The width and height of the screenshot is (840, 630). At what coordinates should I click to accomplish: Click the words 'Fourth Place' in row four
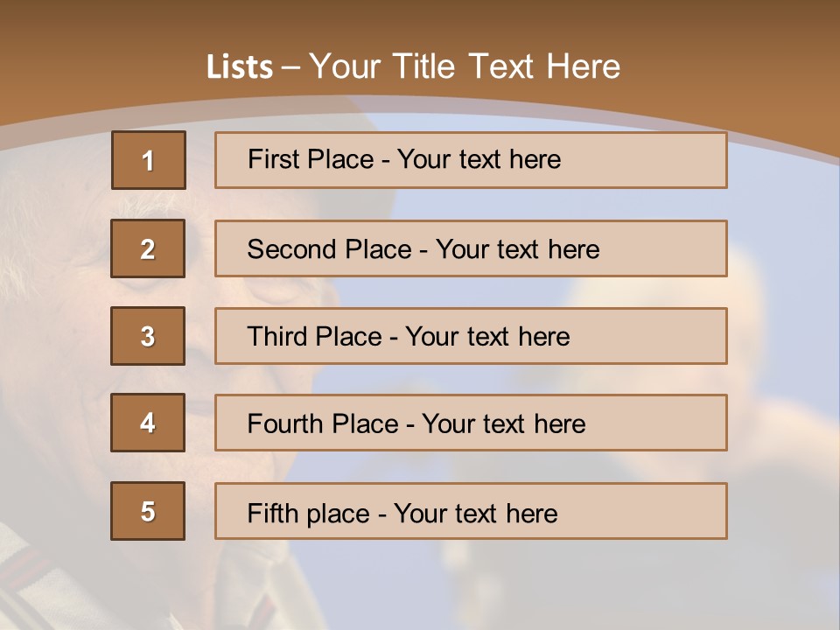pyautogui.click(x=321, y=424)
